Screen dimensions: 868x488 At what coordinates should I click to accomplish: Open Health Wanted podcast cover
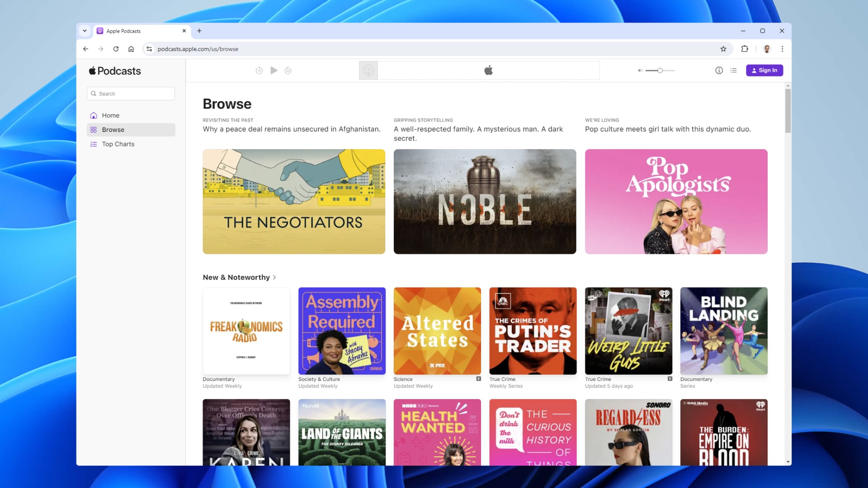(437, 432)
